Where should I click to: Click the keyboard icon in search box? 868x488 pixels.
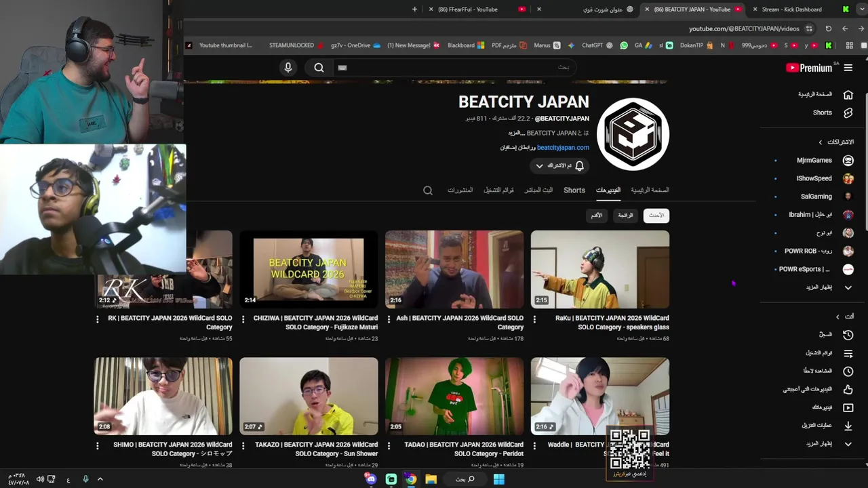[x=342, y=67]
